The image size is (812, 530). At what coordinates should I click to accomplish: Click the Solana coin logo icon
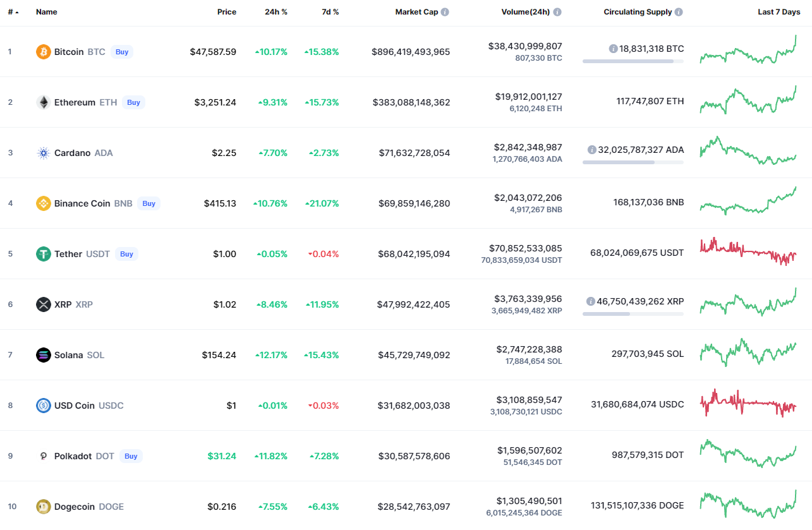tap(44, 355)
